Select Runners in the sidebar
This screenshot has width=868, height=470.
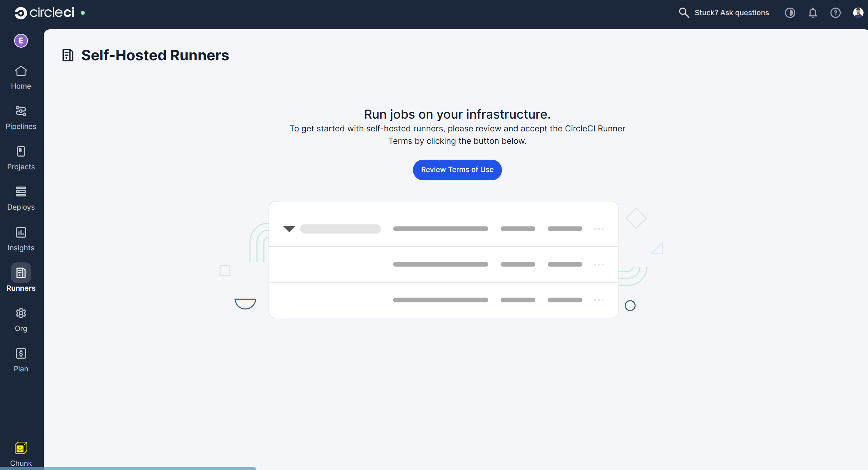(21, 278)
